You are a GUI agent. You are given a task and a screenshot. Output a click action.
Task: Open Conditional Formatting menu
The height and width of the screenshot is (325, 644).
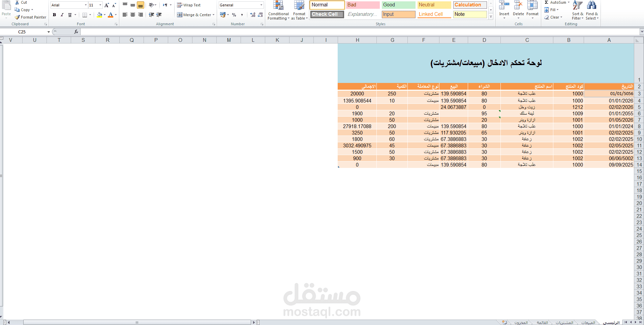[x=278, y=10]
